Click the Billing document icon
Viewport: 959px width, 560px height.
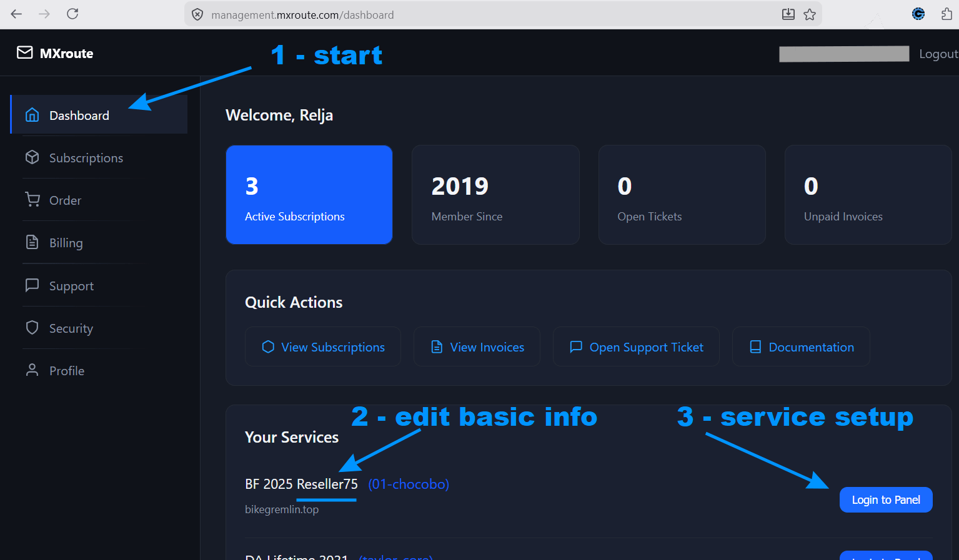click(x=32, y=242)
